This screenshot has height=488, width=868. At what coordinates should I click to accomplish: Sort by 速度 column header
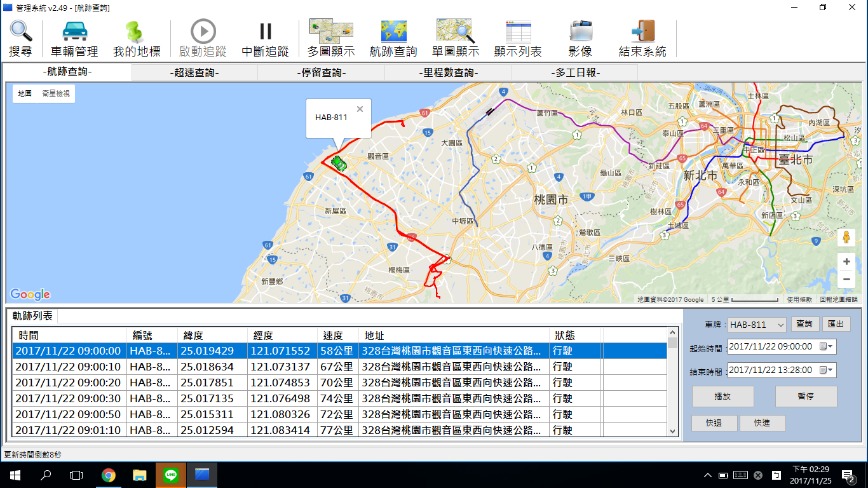tap(338, 335)
